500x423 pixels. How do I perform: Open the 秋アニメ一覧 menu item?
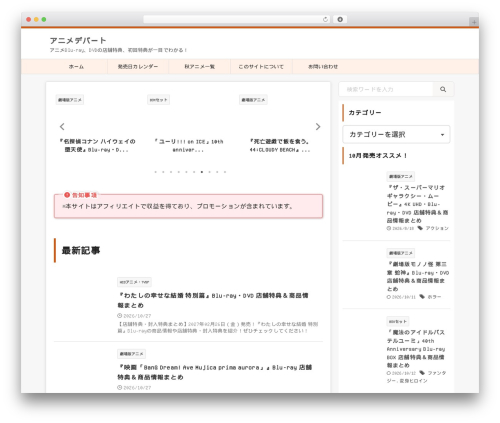coord(199,67)
